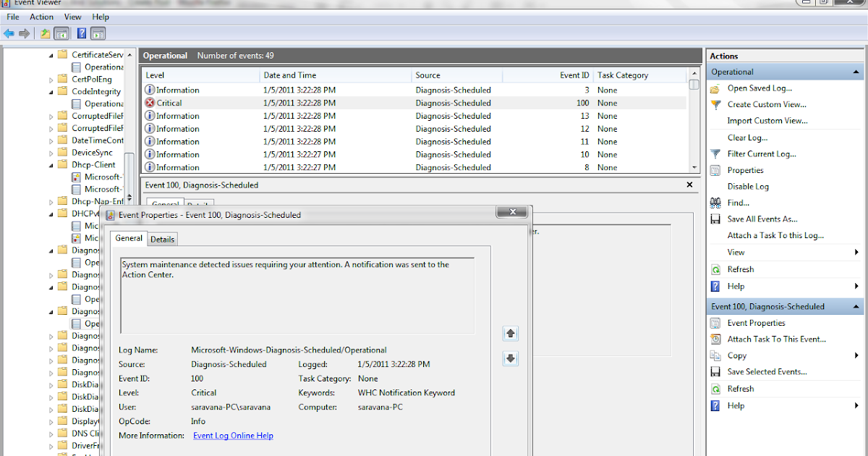The image size is (868, 456).
Task: Open the Action menu
Action: point(41,17)
